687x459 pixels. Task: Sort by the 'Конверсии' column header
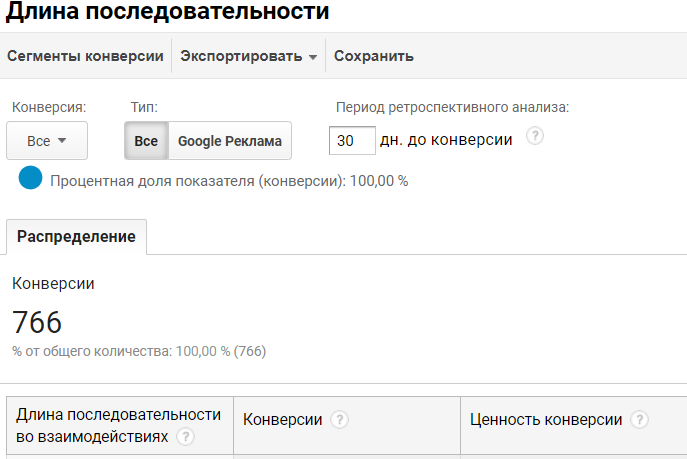[283, 420]
